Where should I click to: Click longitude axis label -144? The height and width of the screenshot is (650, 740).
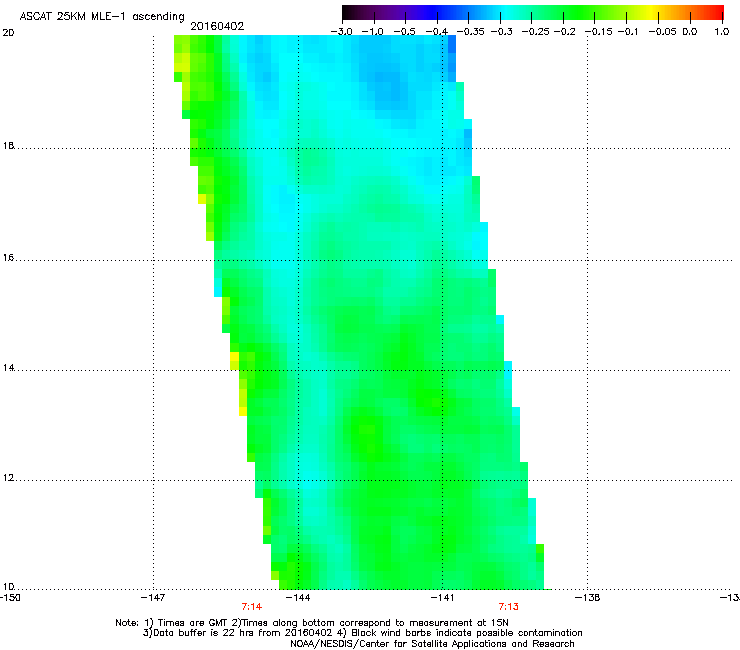[298, 598]
